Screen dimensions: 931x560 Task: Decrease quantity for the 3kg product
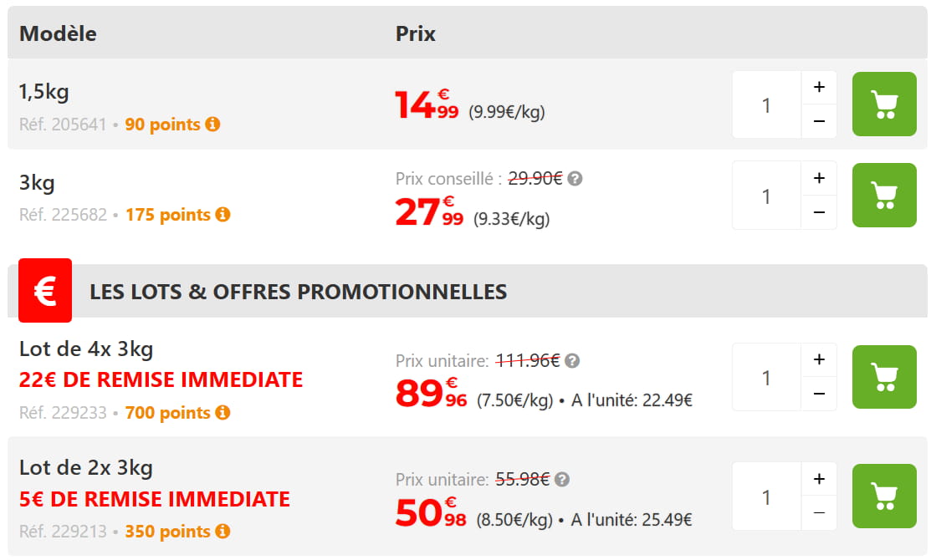pyautogui.click(x=819, y=213)
